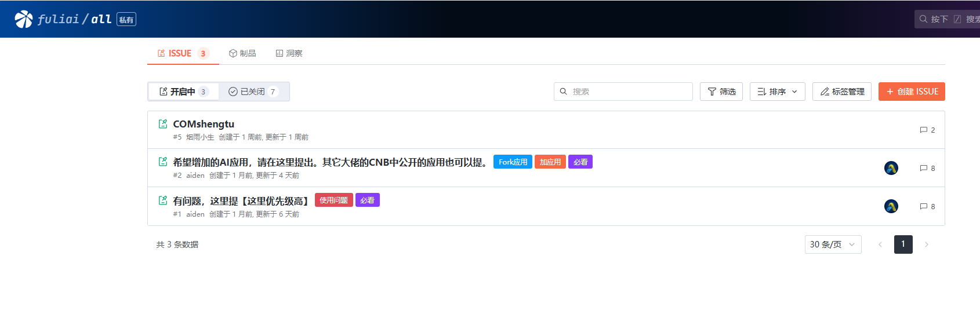Open the 排序 sort dropdown
The image size is (980, 314).
tap(777, 92)
